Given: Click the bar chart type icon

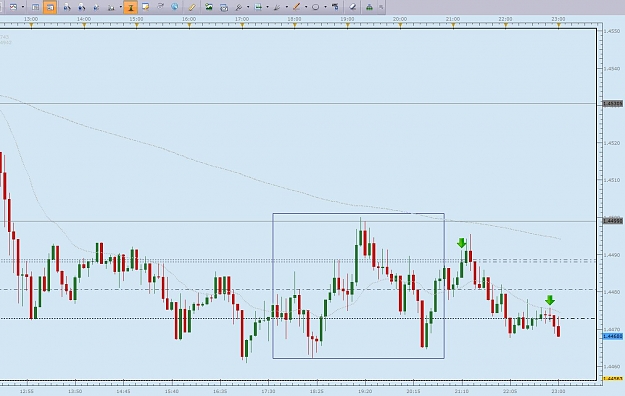Looking at the screenshot, I should pos(111,7).
